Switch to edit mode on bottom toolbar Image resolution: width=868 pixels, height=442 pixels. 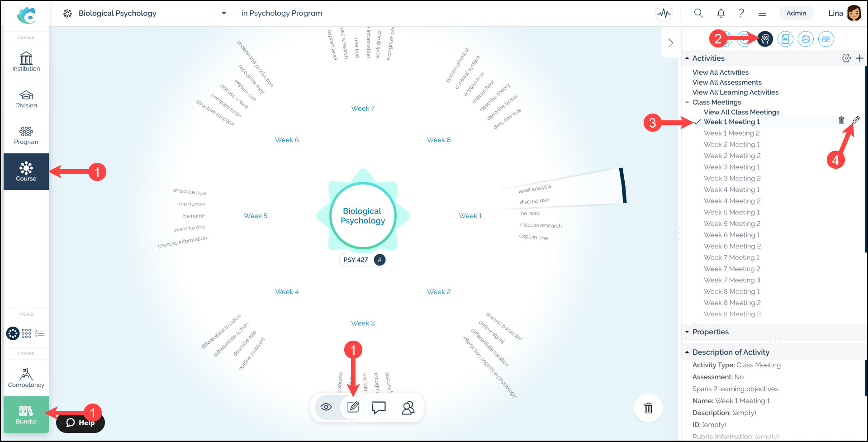point(353,407)
